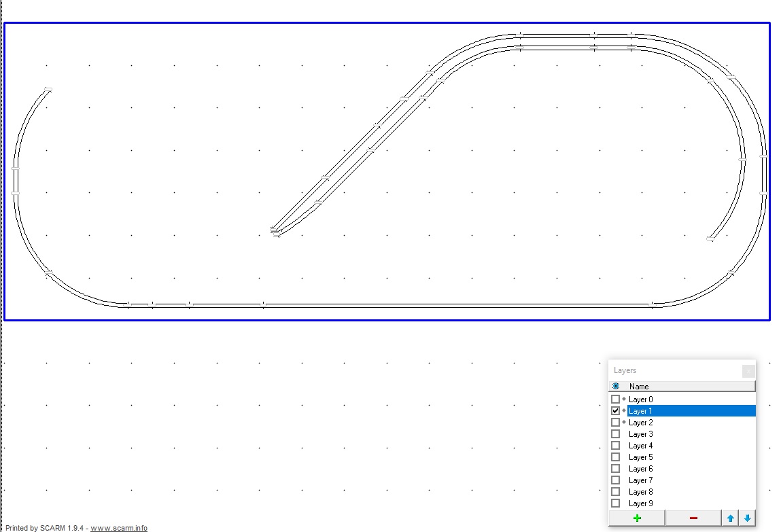Enable the Layer 9 visibility checkbox

(616, 503)
